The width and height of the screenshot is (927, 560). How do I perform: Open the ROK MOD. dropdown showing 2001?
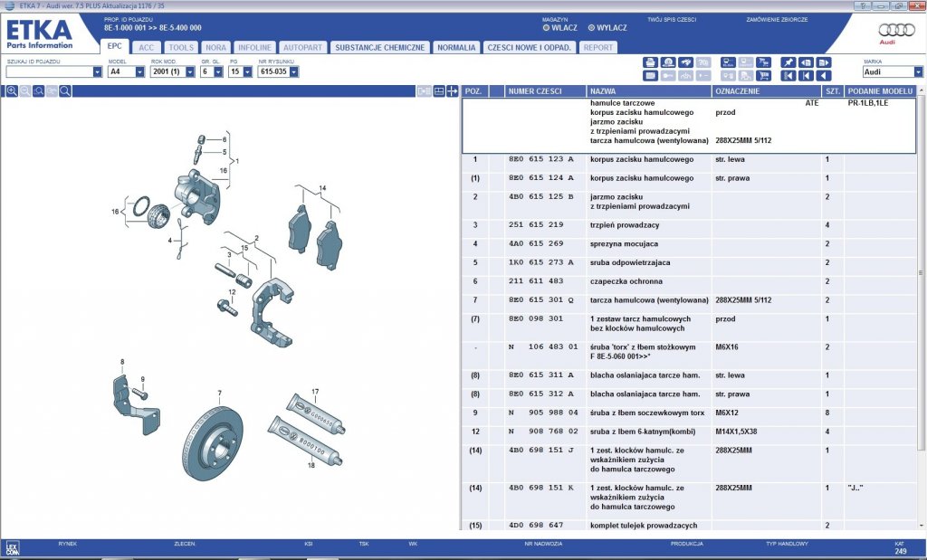190,72
